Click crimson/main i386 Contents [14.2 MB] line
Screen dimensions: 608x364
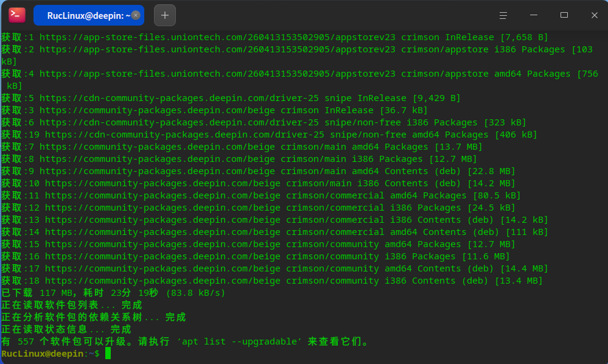click(258, 183)
